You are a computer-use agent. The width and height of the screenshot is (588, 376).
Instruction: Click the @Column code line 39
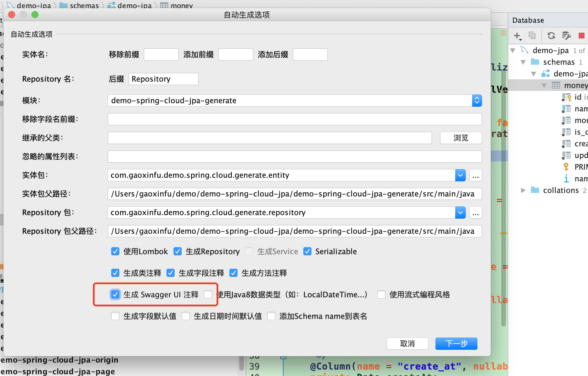tap(409, 366)
